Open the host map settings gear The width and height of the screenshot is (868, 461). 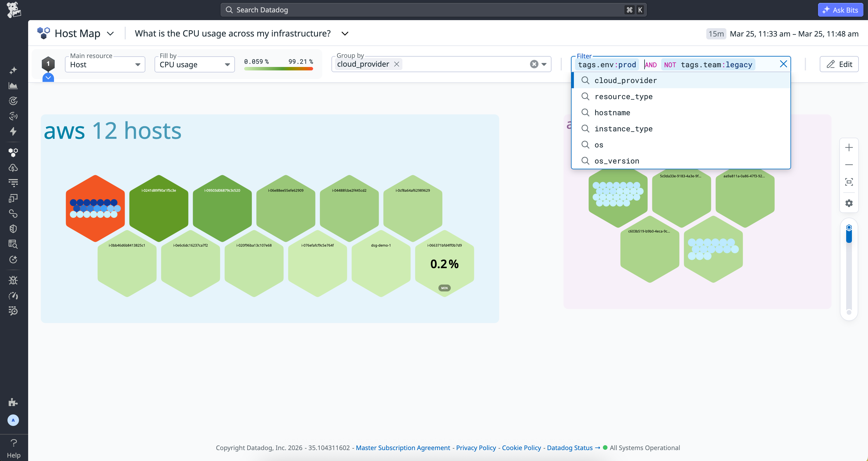pyautogui.click(x=849, y=203)
